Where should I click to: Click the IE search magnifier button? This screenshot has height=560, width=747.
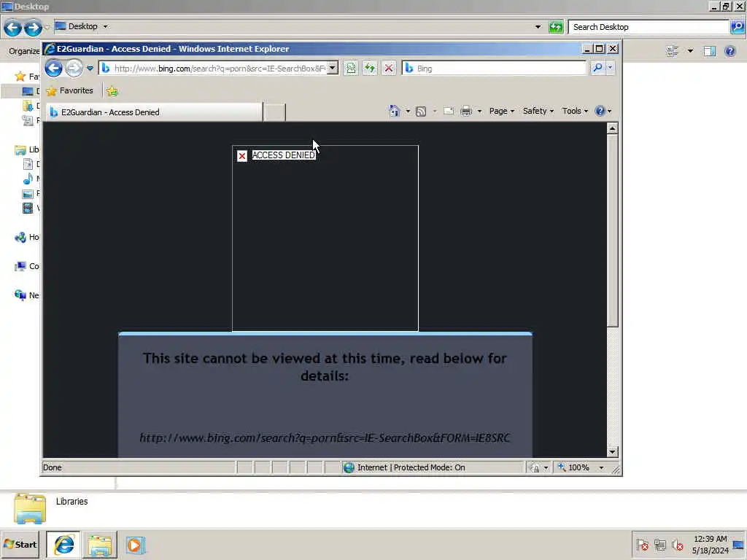[x=597, y=68]
